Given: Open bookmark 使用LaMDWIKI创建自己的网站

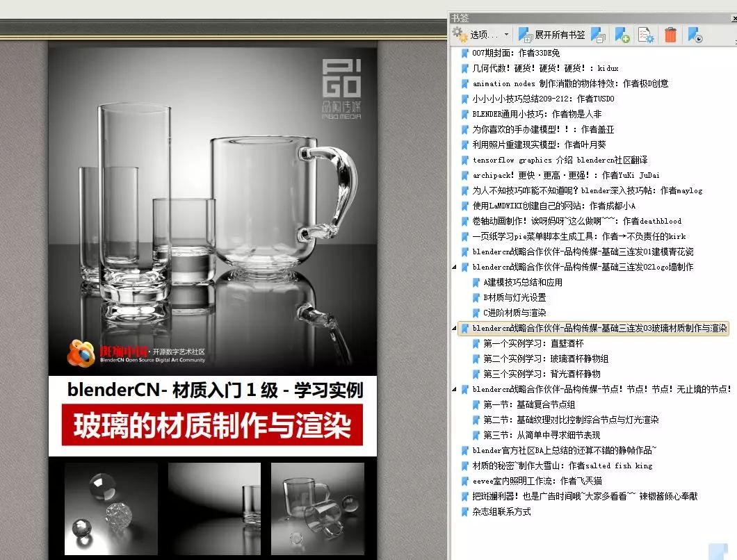Looking at the screenshot, I should [553, 206].
